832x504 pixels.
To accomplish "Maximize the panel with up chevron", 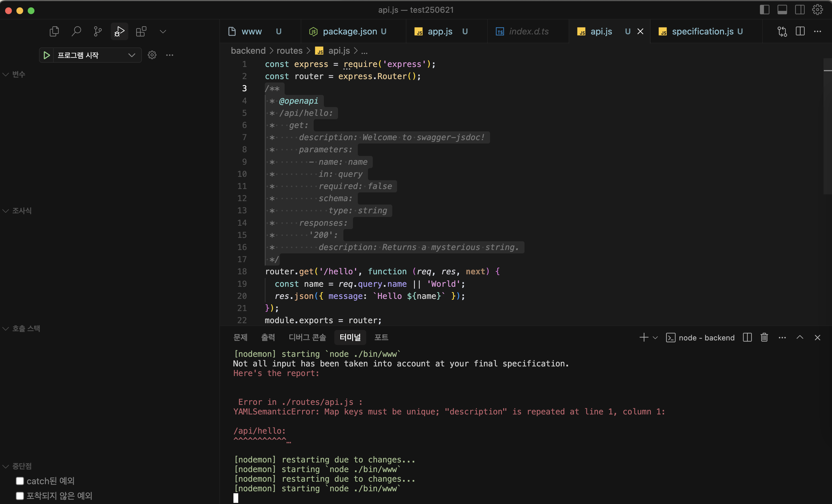I will (800, 338).
